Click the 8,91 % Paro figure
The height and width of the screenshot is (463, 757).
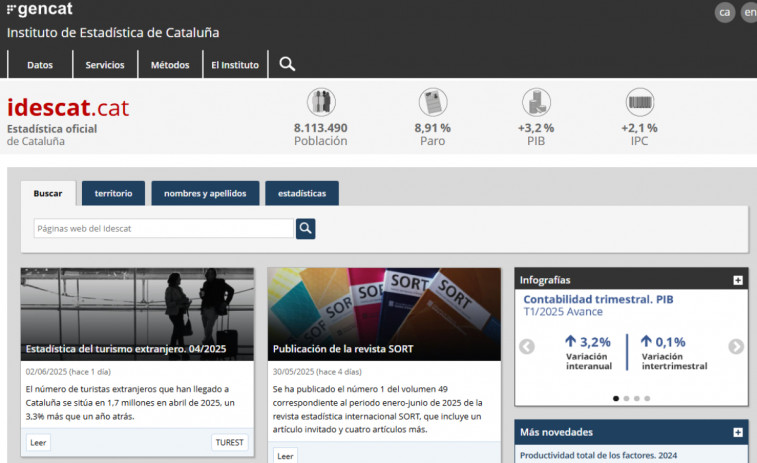(x=433, y=128)
